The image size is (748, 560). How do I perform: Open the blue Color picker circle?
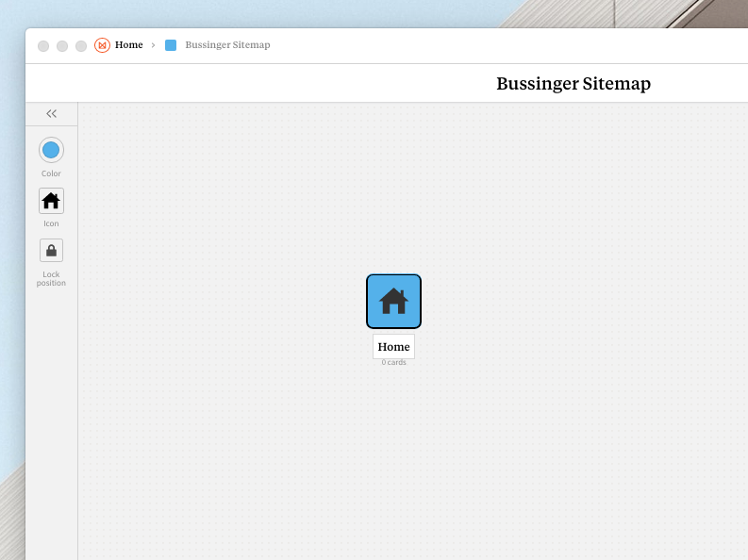coord(51,150)
